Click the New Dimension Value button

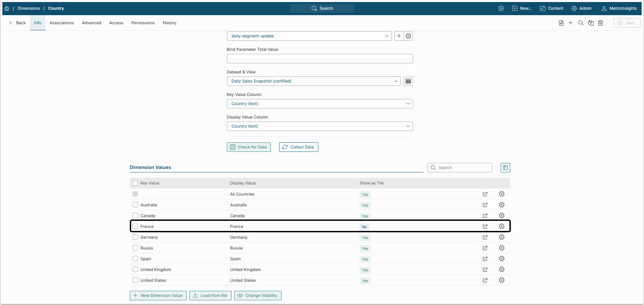pos(158,296)
